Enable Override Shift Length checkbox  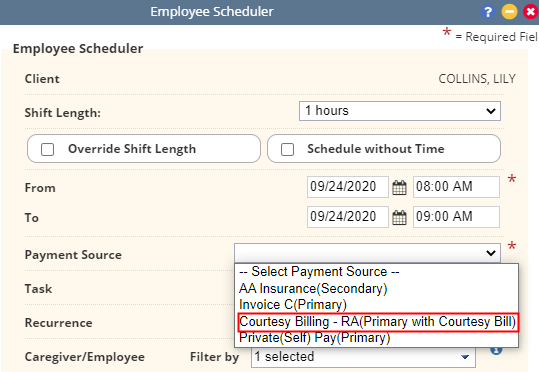[x=47, y=150]
